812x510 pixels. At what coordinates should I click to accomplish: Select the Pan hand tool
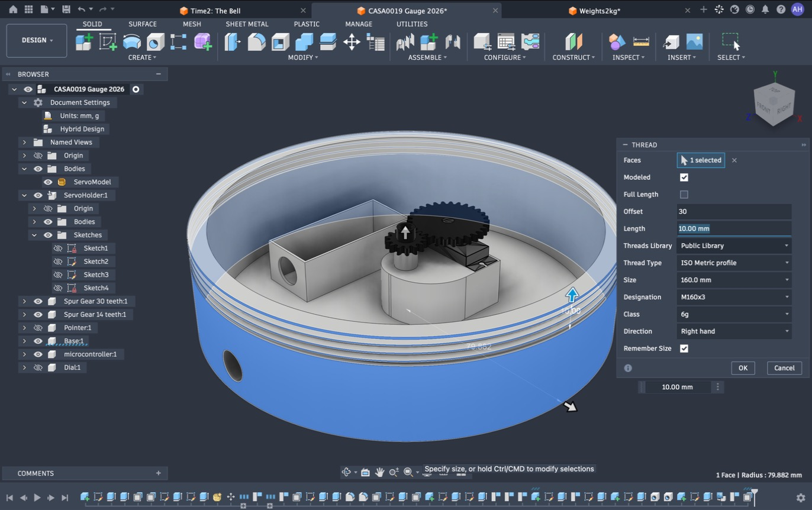click(x=379, y=472)
